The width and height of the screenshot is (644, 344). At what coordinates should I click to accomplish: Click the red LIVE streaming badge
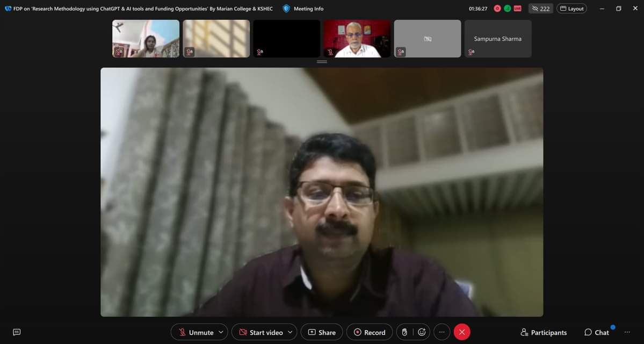point(517,9)
